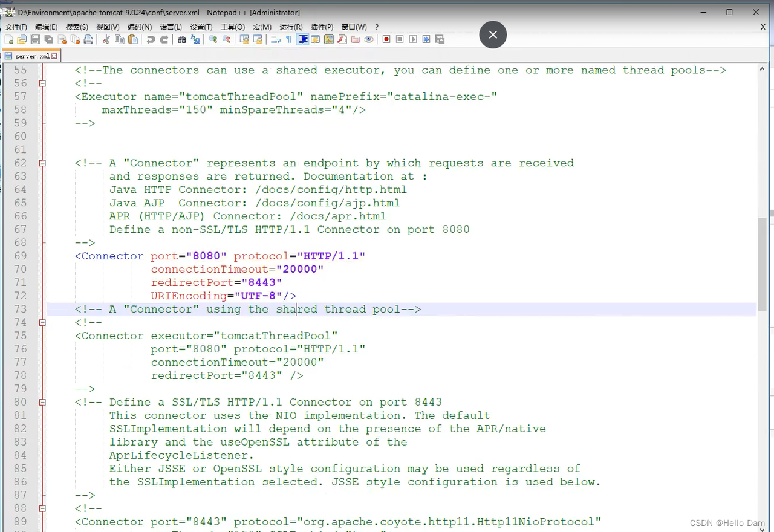Create a new file from the toolbar
This screenshot has width=774, height=532.
tap(8, 39)
